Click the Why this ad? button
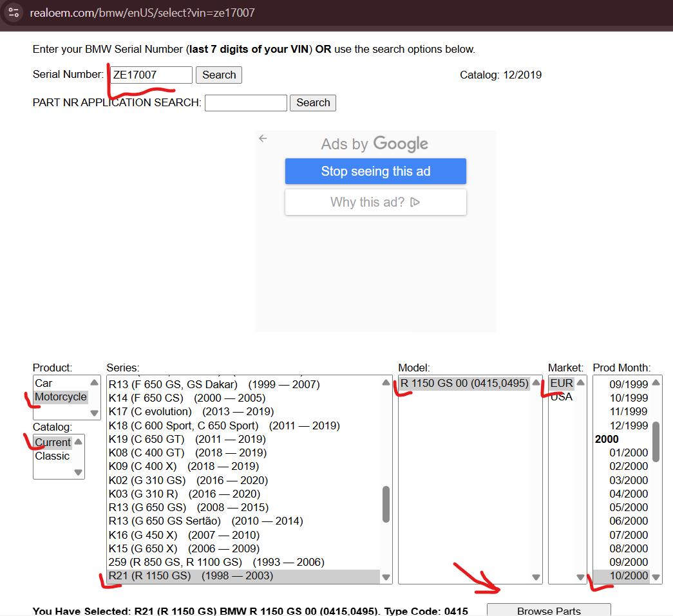This screenshot has height=616, width=673. pos(375,202)
